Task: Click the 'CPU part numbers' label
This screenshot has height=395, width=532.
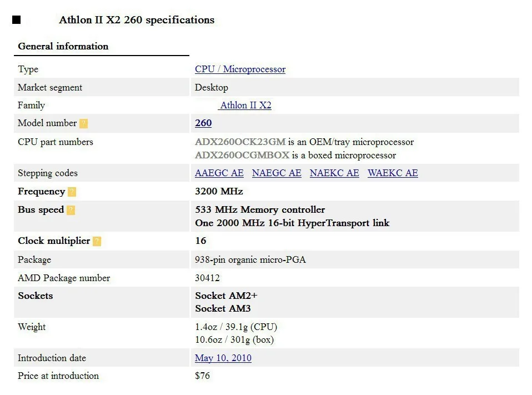Action: [56, 142]
